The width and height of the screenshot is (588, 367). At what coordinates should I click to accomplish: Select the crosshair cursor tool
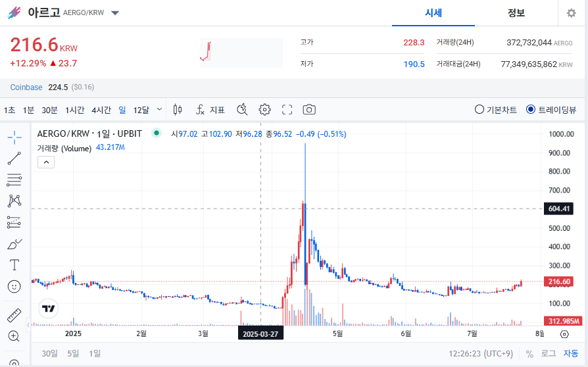[14, 137]
